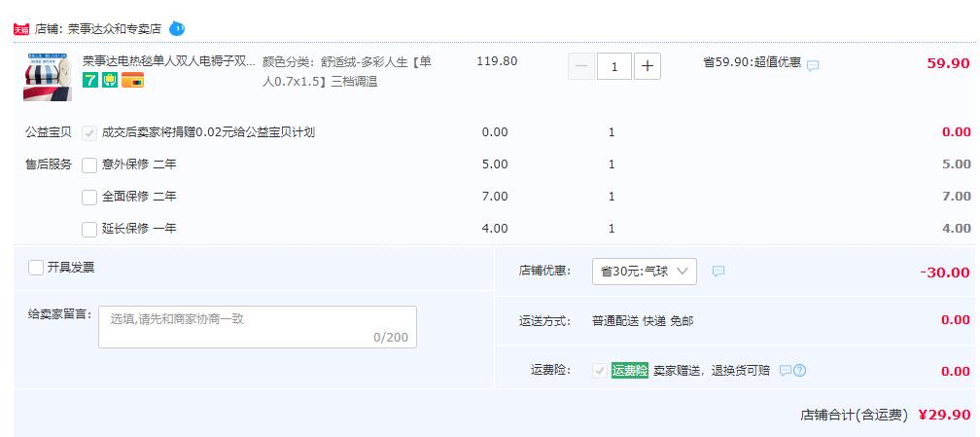Check the 意外保修 二年 option
Screen dimensions: 980x437
[x=89, y=164]
